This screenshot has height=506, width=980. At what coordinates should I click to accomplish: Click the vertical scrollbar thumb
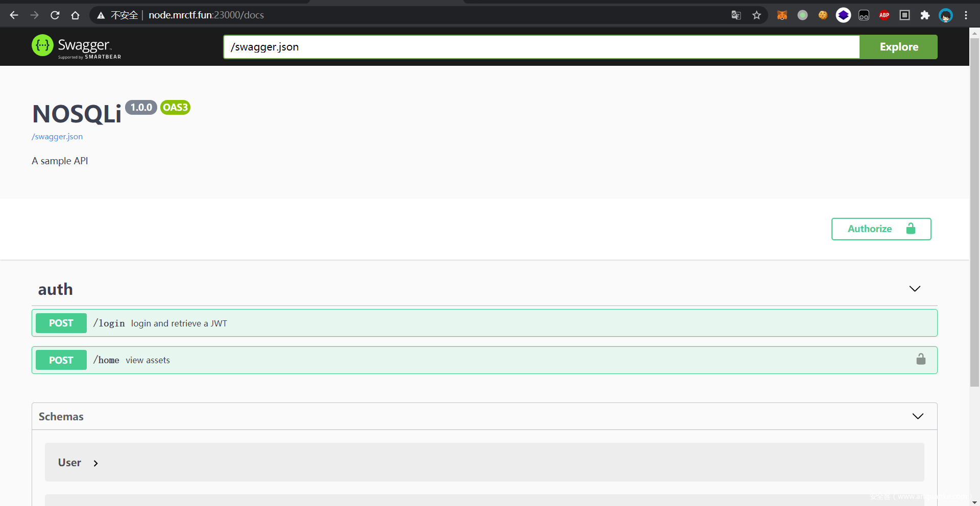(x=975, y=212)
